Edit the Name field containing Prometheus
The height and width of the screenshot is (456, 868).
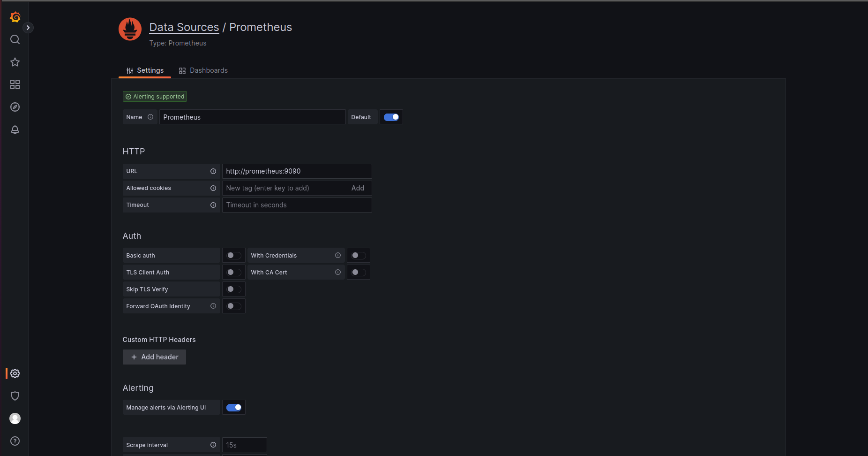coord(252,117)
